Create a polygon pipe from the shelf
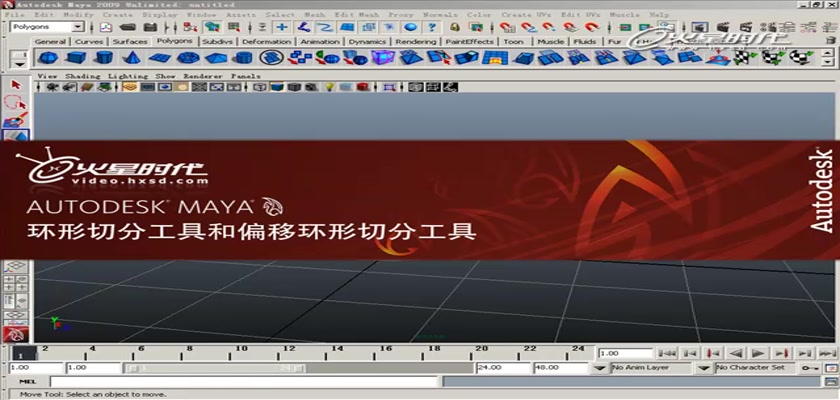 244,57
